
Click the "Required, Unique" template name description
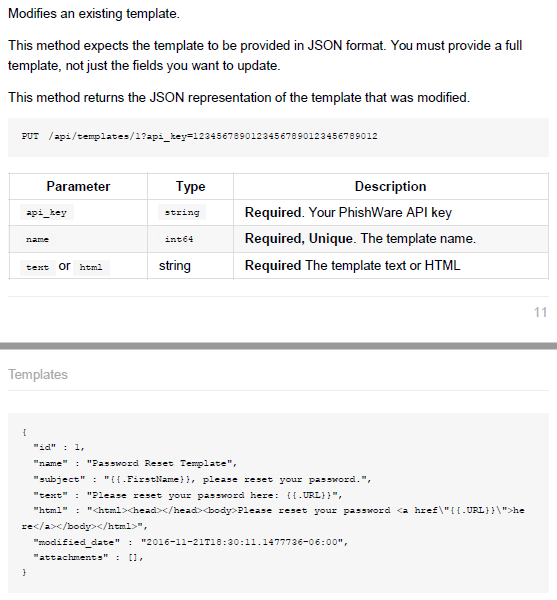[360, 239]
